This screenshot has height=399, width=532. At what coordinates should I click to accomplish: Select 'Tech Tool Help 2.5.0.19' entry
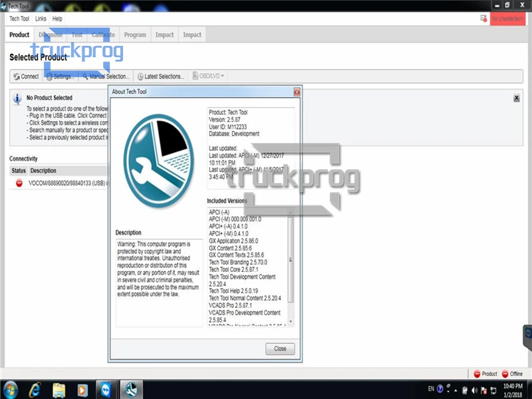233,291
